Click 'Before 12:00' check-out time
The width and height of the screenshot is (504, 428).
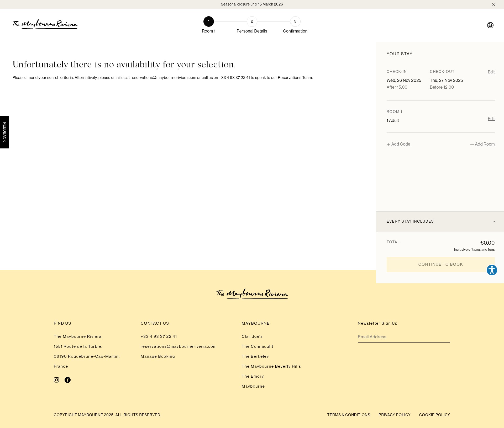pyautogui.click(x=442, y=87)
